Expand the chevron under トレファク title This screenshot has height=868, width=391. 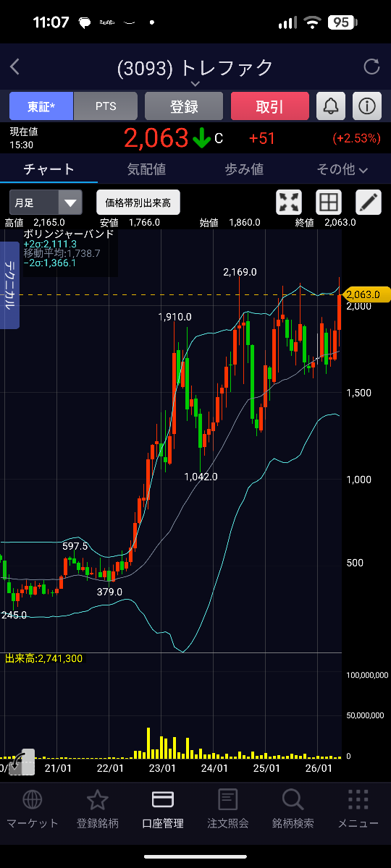pos(195,84)
